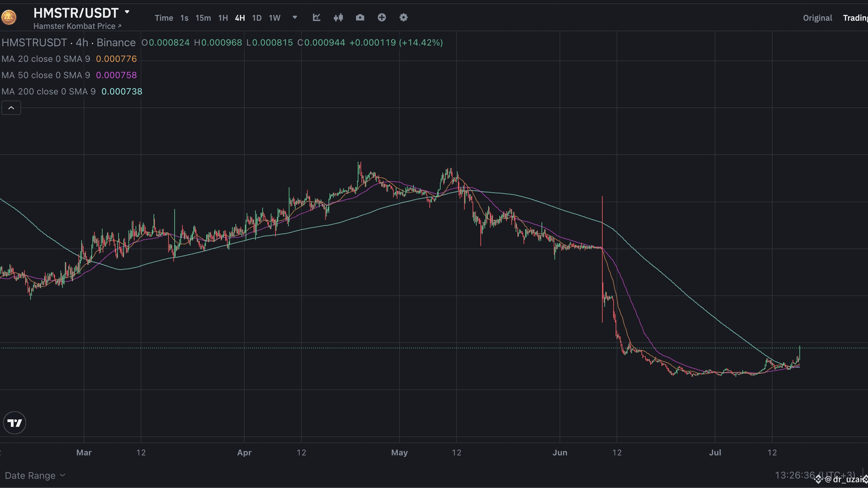This screenshot has height=488, width=868.
Task: Collapse the indicator legend with chevron
Action: point(11,108)
